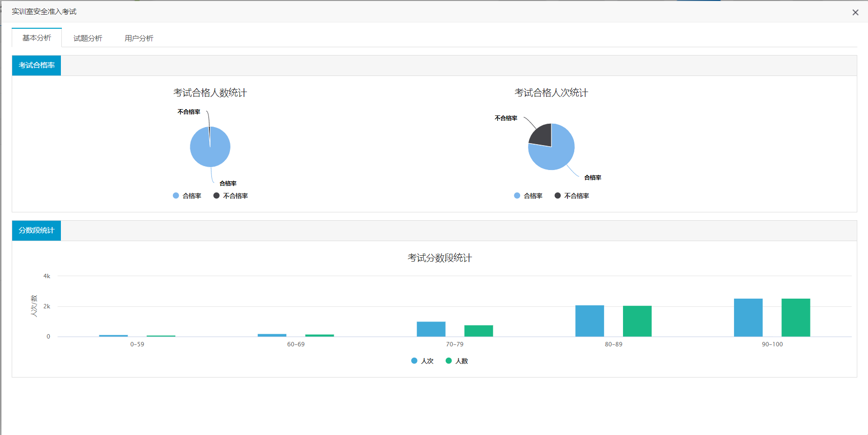Click the 分数段统计 section header
The width and height of the screenshot is (868, 435).
click(x=37, y=230)
